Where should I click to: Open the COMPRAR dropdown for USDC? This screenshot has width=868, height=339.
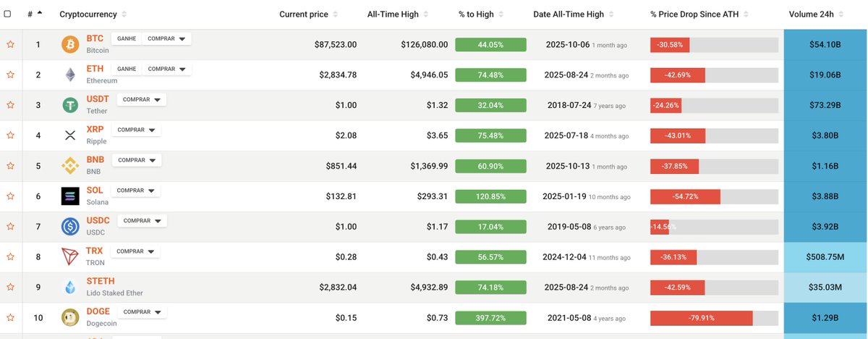pos(142,221)
